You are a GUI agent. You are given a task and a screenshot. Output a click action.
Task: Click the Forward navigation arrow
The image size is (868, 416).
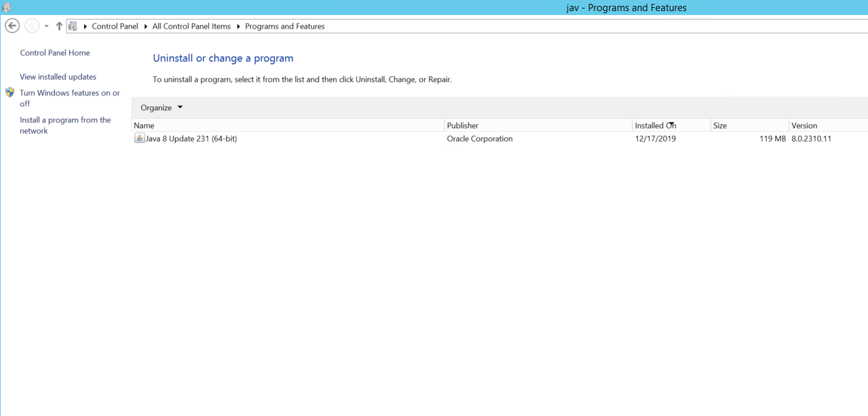(x=32, y=26)
